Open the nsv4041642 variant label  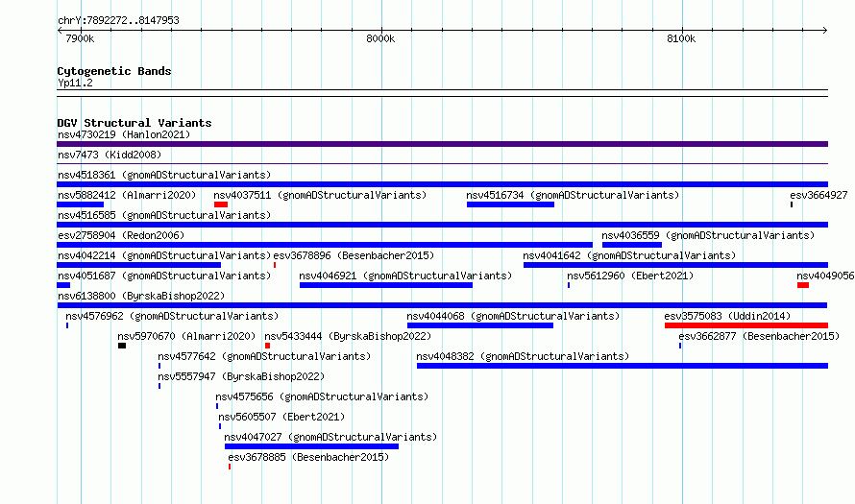pyautogui.click(x=629, y=255)
